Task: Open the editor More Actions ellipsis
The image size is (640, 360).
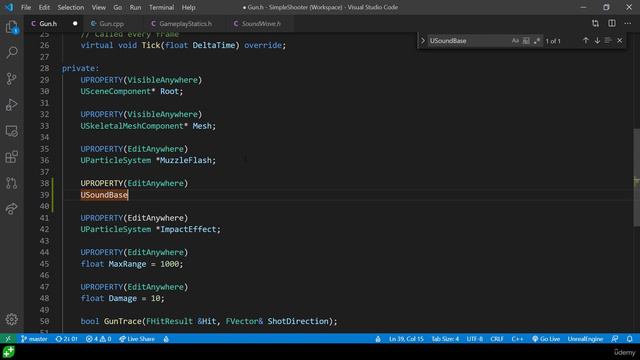Action: [x=628, y=24]
